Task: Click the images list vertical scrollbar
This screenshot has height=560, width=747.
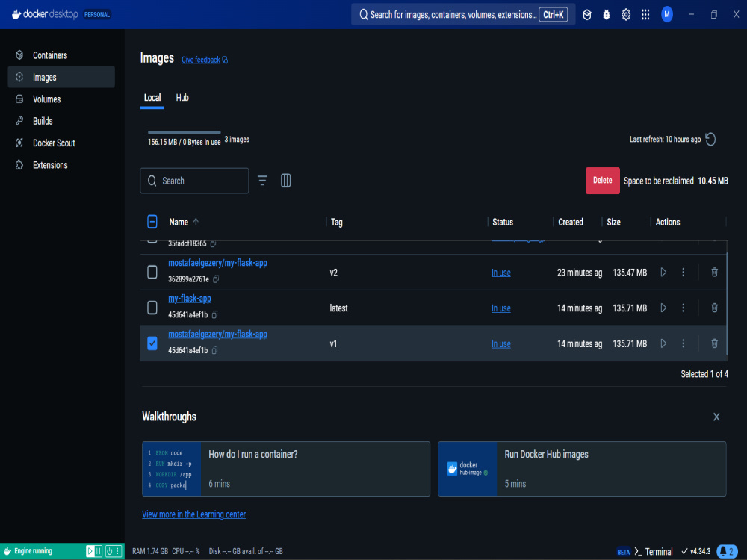Action: (x=727, y=305)
